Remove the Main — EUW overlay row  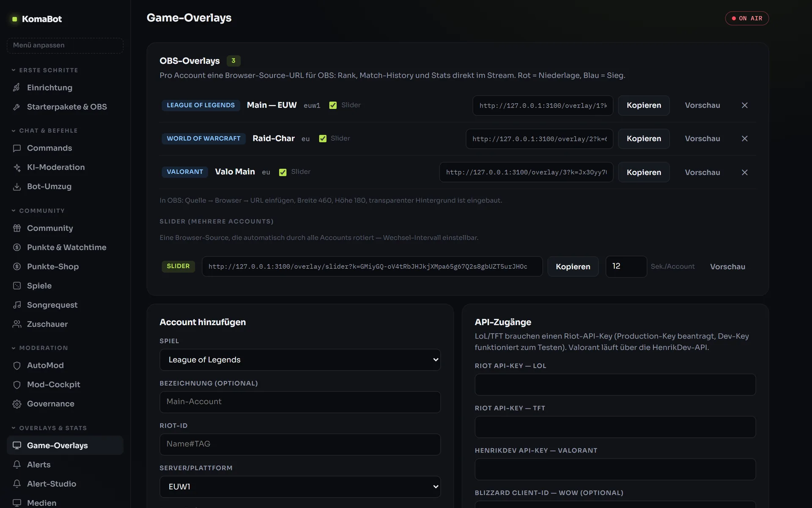click(745, 105)
